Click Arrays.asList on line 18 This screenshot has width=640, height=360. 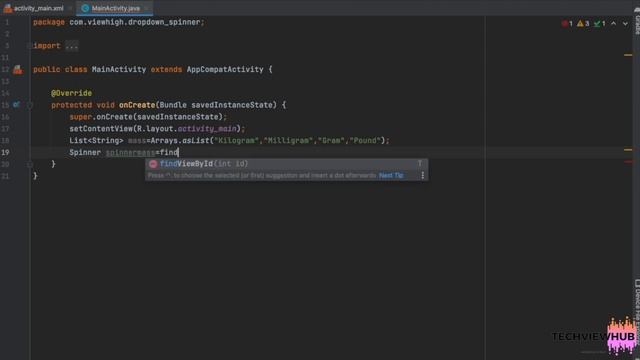(180, 140)
